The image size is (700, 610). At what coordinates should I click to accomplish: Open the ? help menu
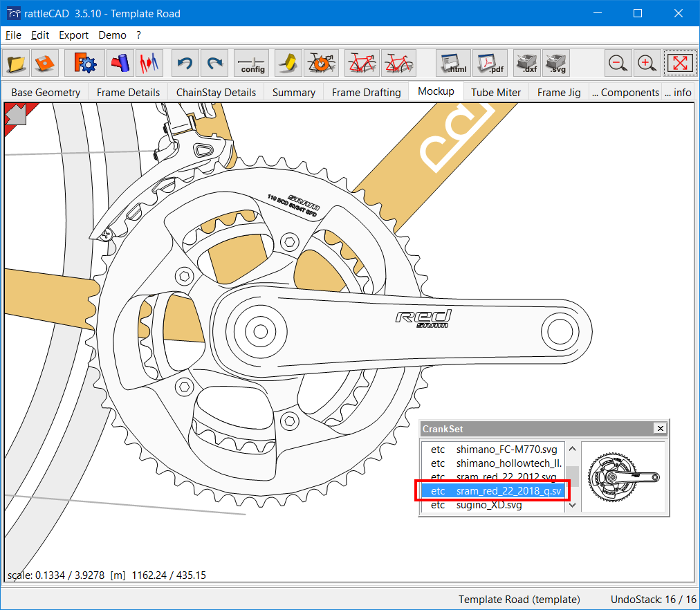coord(139,35)
